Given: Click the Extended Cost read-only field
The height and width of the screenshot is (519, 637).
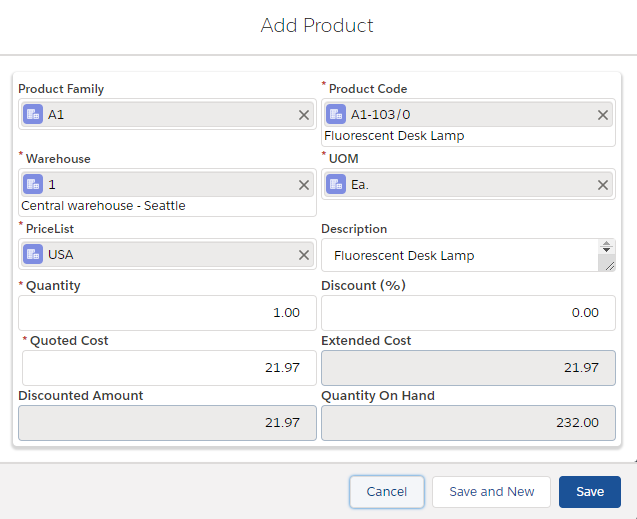Looking at the screenshot, I should coord(468,368).
